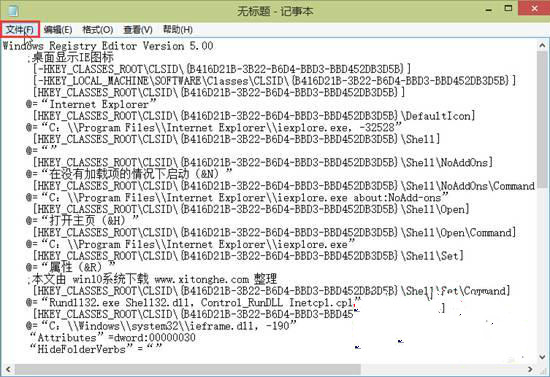550x377 pixels.
Task: Click the line starting with "HideFolderVerbs"
Action: (x=96, y=349)
